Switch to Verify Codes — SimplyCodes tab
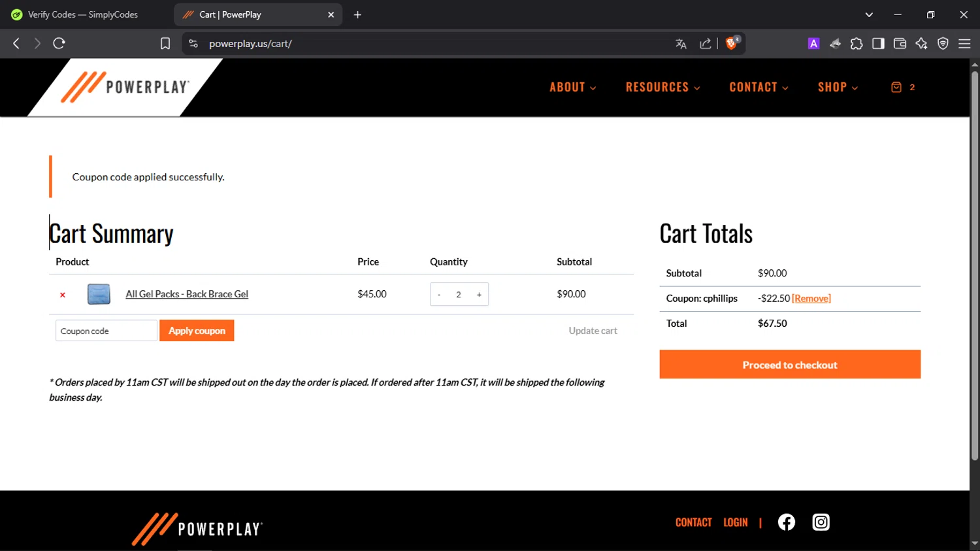Viewport: 980px width, 551px height. click(x=83, y=14)
